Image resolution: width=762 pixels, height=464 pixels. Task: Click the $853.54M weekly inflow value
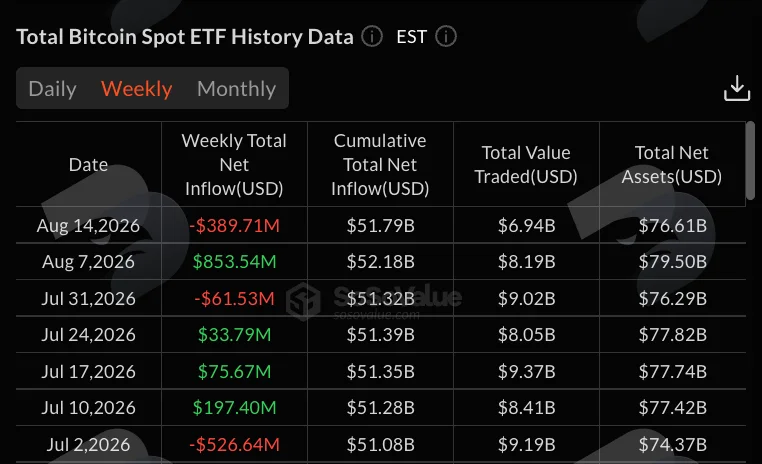point(234,262)
